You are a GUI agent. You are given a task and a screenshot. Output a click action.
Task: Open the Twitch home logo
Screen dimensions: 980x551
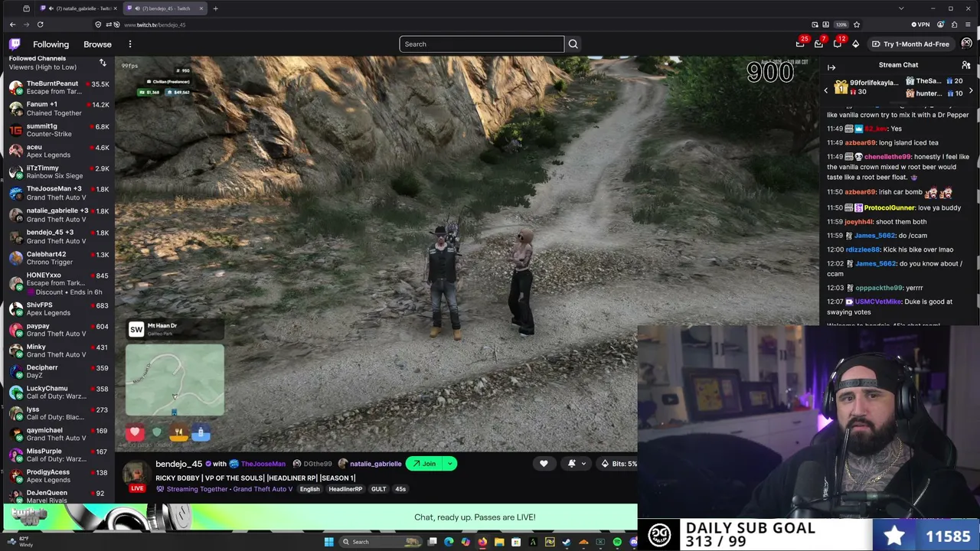(x=15, y=44)
